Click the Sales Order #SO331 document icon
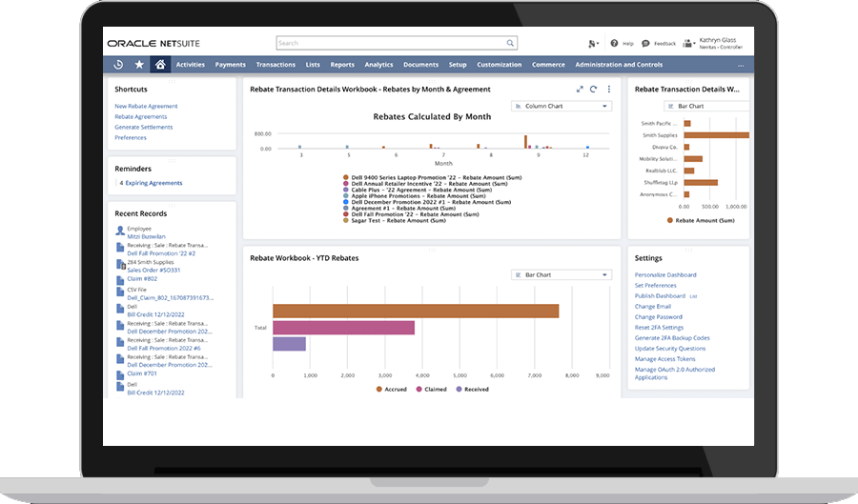858x504 pixels. click(121, 265)
